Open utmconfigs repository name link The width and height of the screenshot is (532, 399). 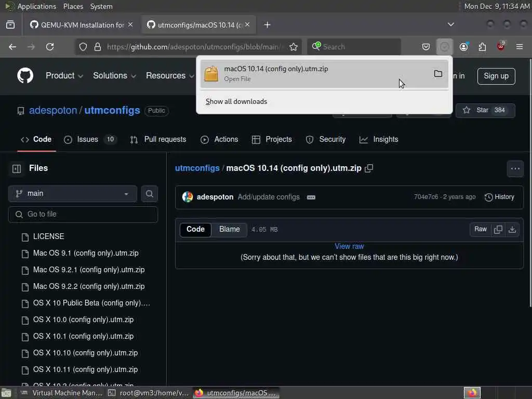[x=112, y=110]
